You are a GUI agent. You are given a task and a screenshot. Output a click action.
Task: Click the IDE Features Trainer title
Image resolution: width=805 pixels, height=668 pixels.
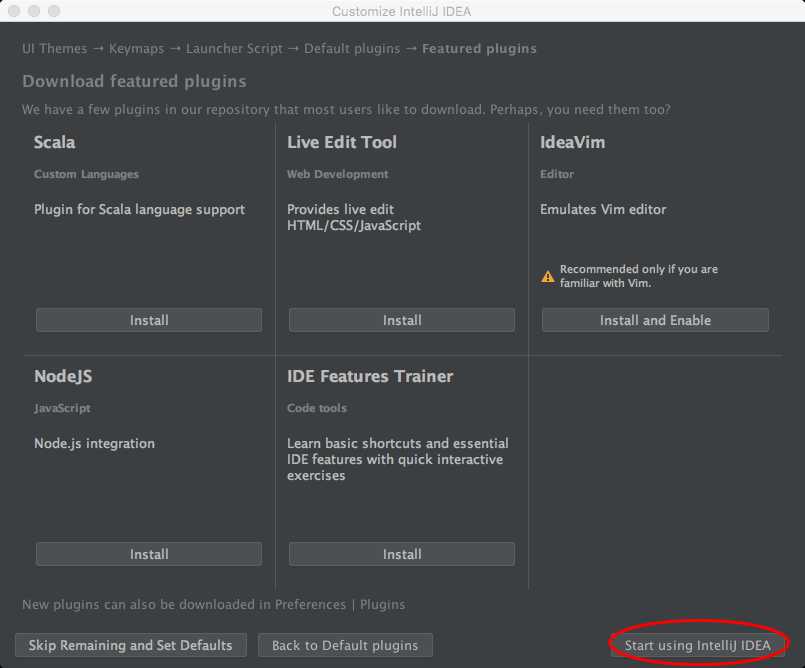tap(370, 376)
